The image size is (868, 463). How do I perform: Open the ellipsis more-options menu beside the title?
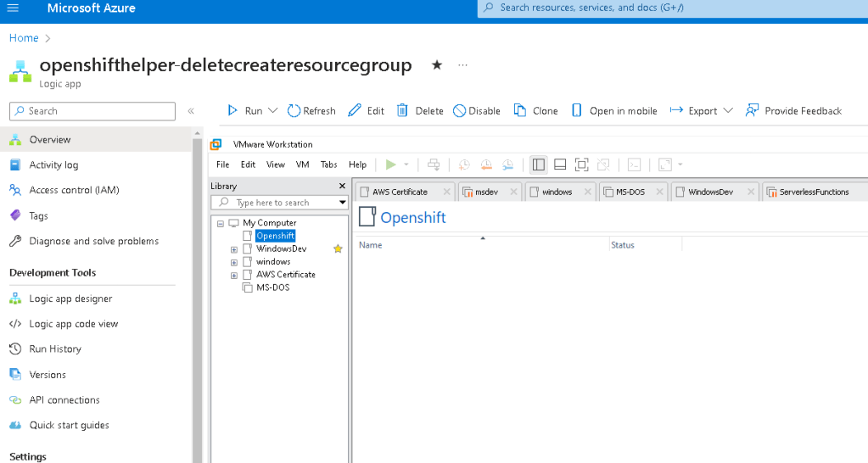pyautogui.click(x=462, y=65)
